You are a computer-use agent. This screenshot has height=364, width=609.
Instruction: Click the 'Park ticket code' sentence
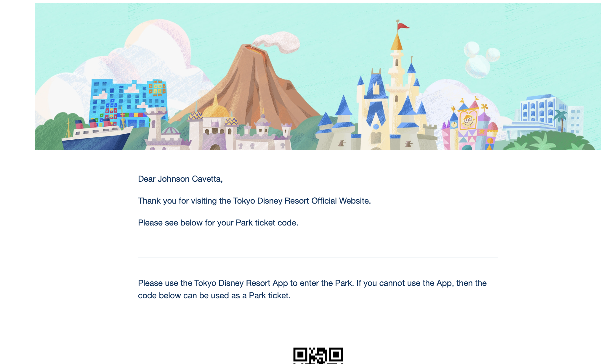[218, 223]
